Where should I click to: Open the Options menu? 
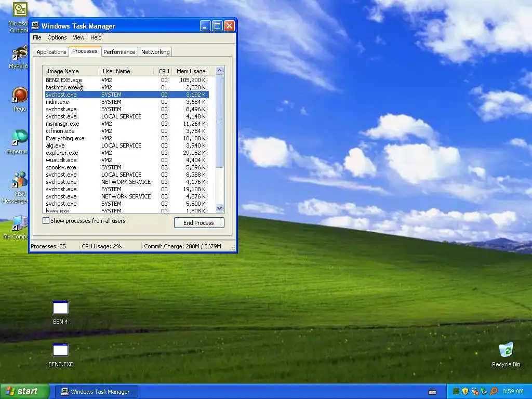tap(57, 37)
